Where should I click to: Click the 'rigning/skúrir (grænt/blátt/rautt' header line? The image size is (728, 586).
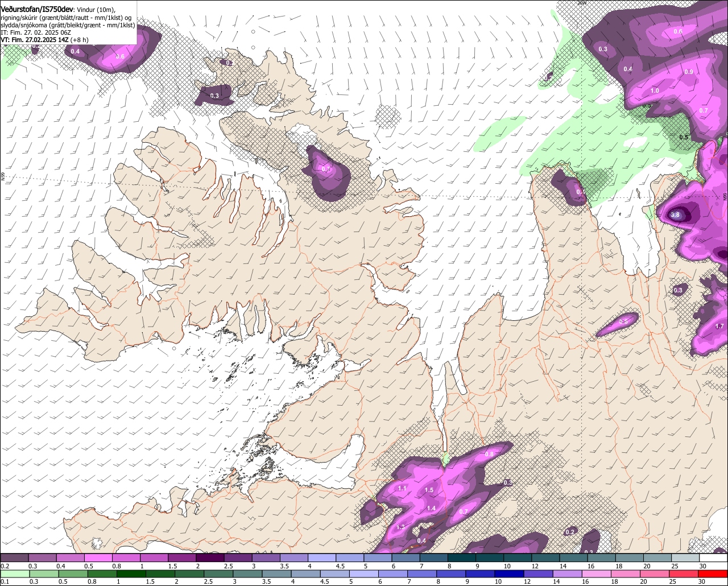pyautogui.click(x=66, y=18)
